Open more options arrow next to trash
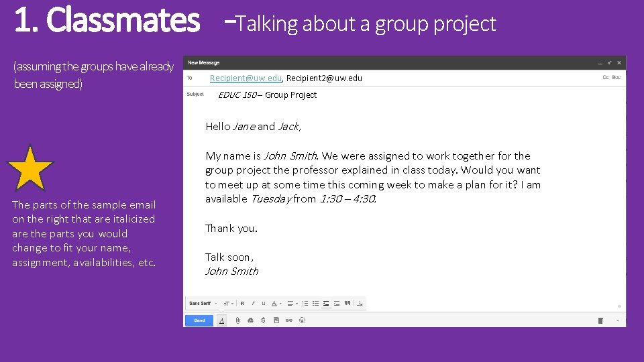The width and height of the screenshot is (644, 362). click(618, 320)
